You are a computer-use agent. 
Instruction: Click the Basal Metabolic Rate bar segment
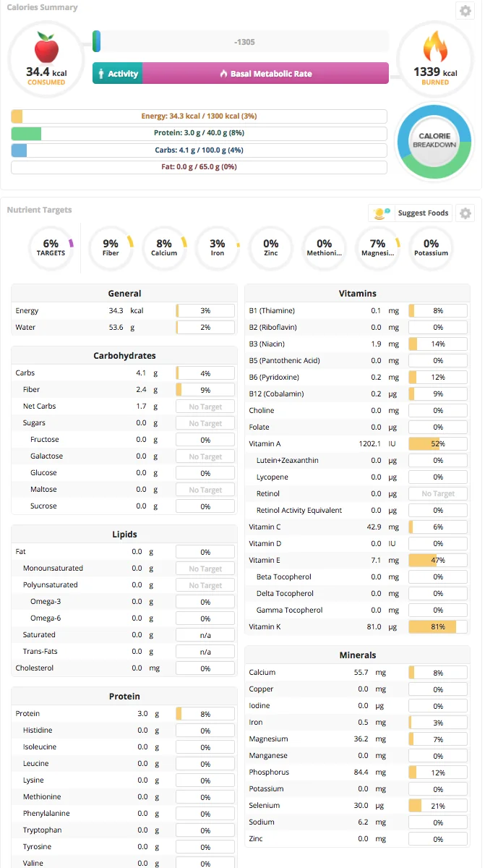pyautogui.click(x=265, y=74)
